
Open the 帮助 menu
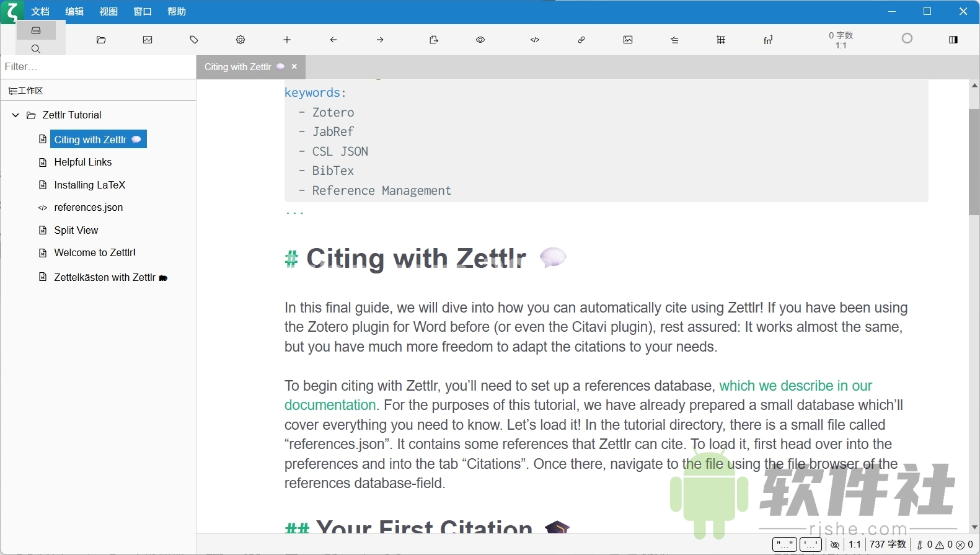point(177,11)
